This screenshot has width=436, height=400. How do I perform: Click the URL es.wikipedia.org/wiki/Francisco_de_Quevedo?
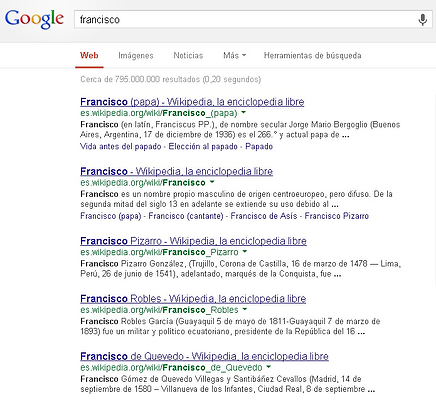(x=171, y=367)
